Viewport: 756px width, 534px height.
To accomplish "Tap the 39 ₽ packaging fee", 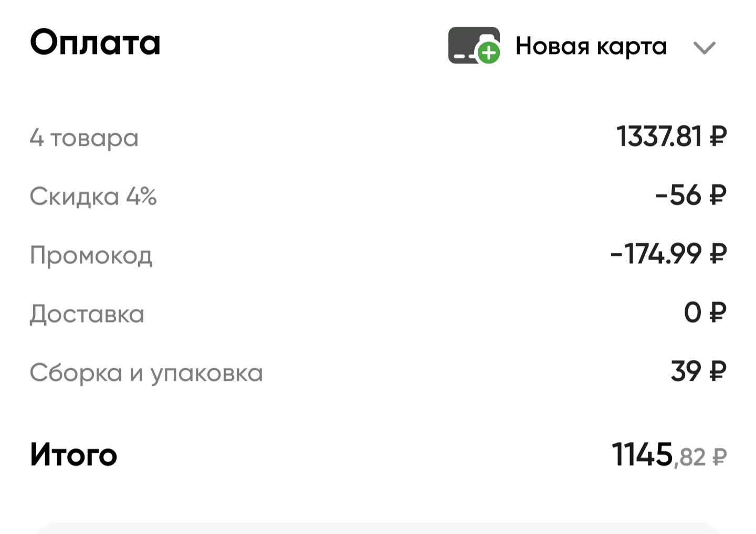I will [699, 371].
